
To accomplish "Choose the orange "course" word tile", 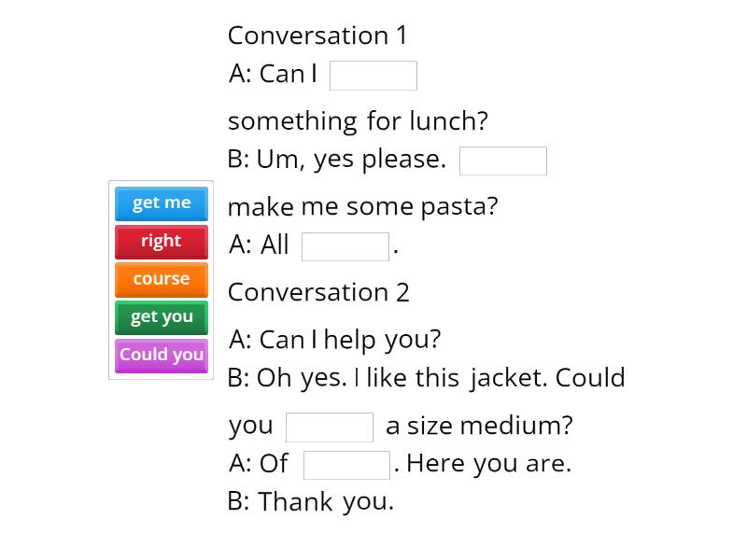I will (161, 279).
